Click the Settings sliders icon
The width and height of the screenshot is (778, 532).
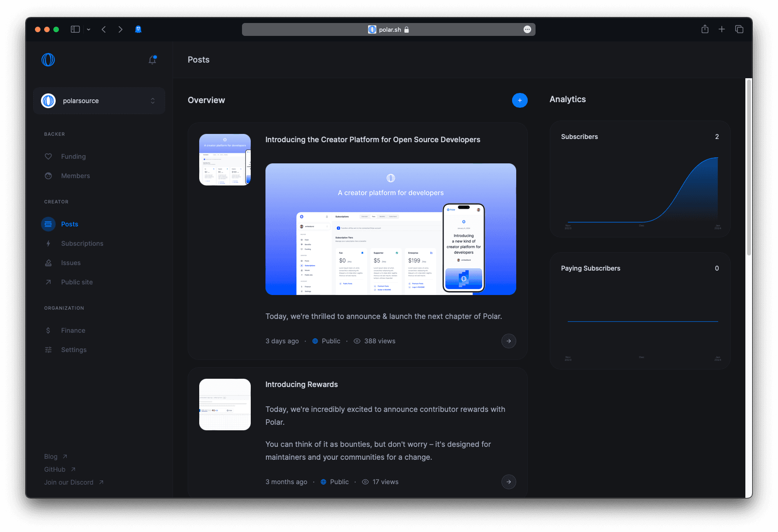coord(48,350)
